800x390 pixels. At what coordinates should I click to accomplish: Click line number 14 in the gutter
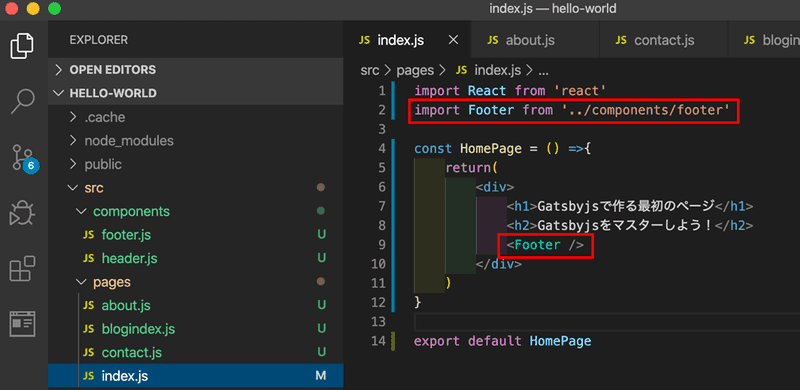pos(379,341)
